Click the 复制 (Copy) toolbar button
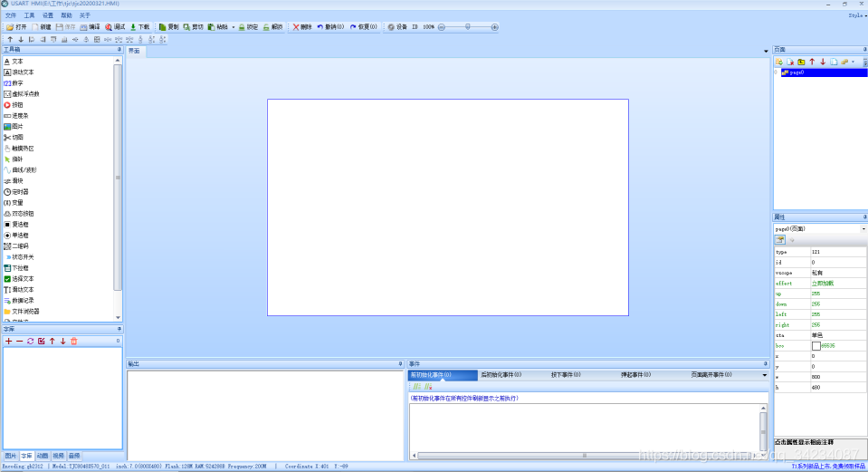The image size is (868, 472). click(x=169, y=26)
